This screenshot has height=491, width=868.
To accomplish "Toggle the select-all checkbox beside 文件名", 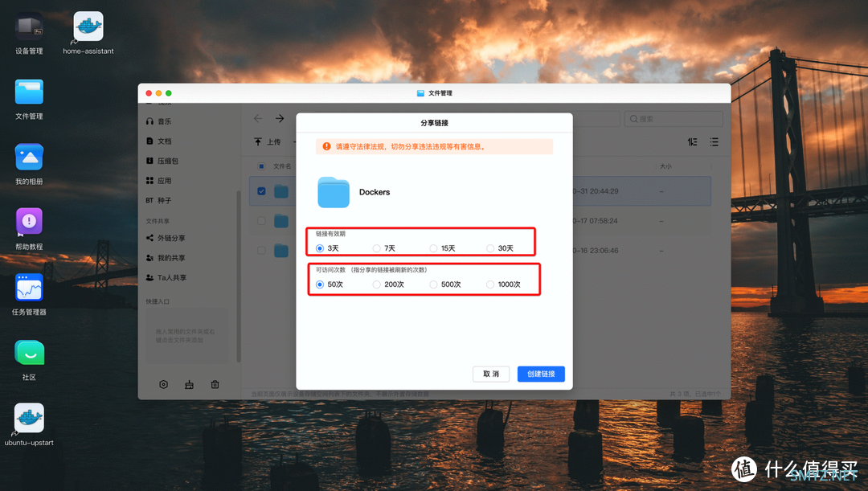I will (261, 166).
